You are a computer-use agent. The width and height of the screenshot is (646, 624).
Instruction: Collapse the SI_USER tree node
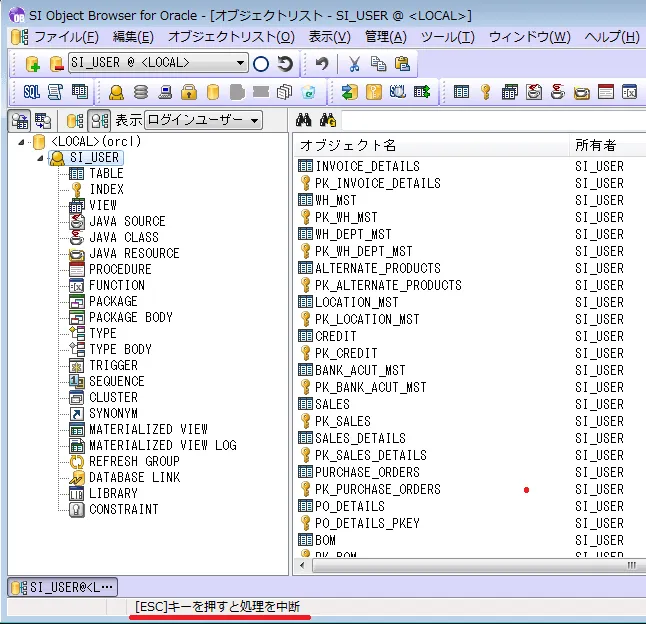[x=40, y=158]
